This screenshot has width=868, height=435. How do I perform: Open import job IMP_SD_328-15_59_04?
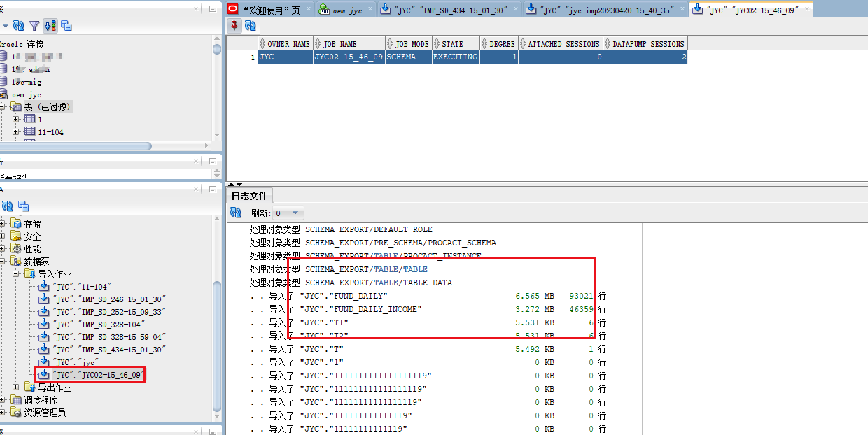click(x=109, y=337)
